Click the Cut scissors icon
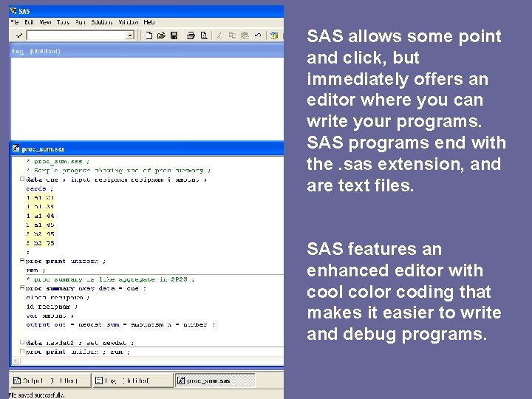The image size is (532, 399). click(x=219, y=35)
